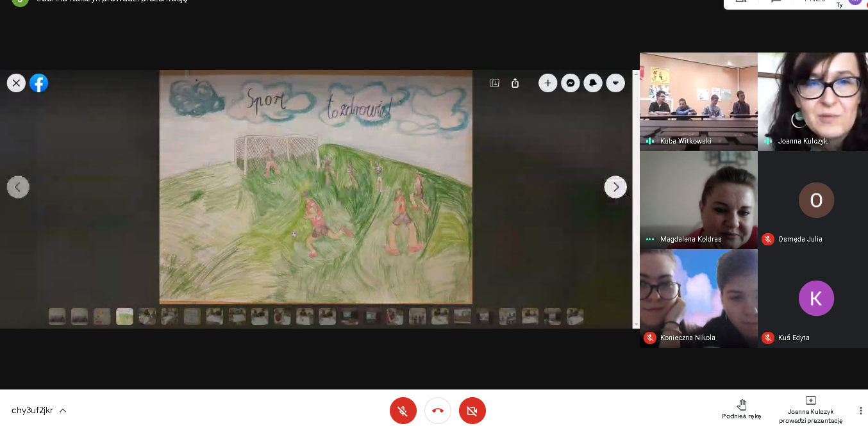Click the name label 'Osmęda Julia'
Image resolution: width=868 pixels, height=426 pixels.
click(x=800, y=239)
